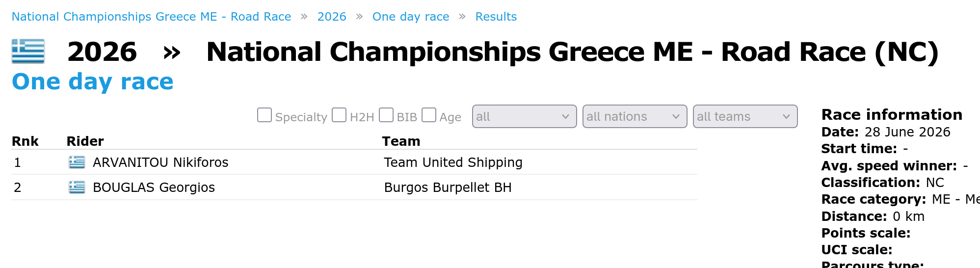Viewport: 980px width, 268px height.
Task: Open rider BOUGLAS Georgios profile
Action: pos(154,188)
